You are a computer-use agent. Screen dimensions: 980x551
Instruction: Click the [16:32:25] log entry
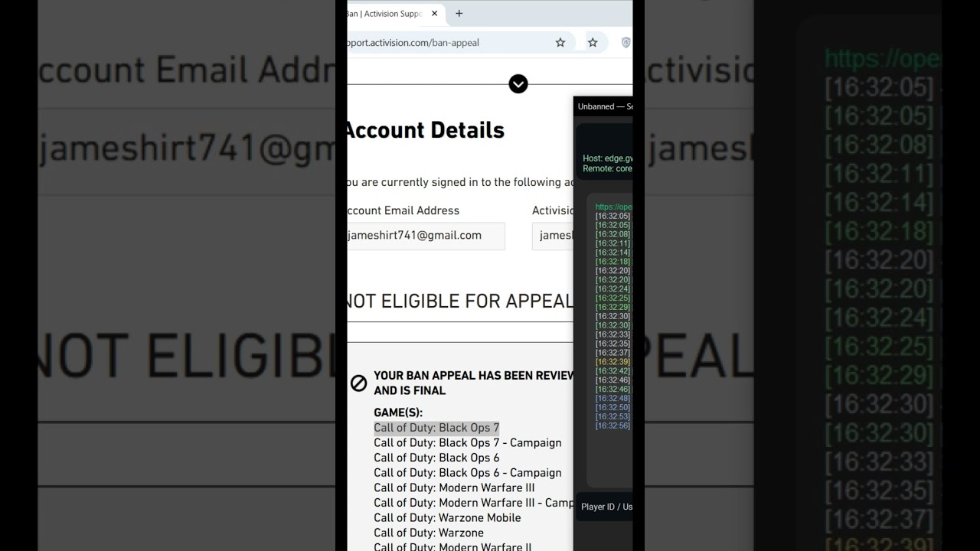point(612,298)
